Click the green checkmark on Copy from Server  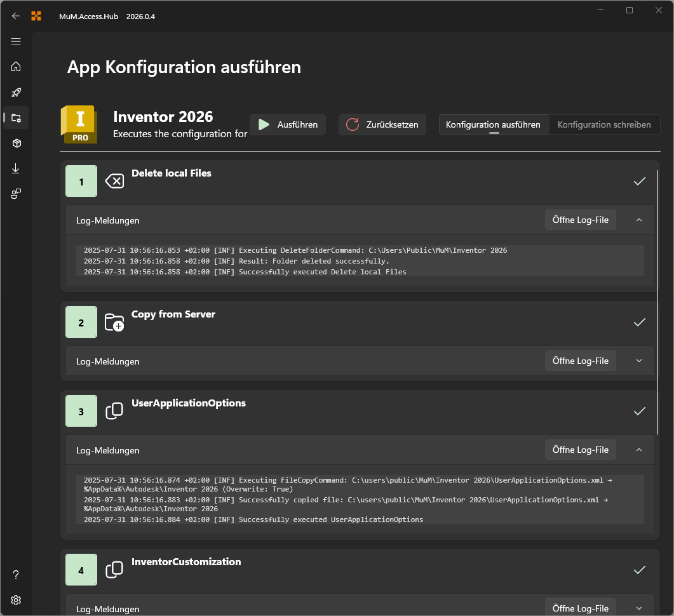click(640, 323)
